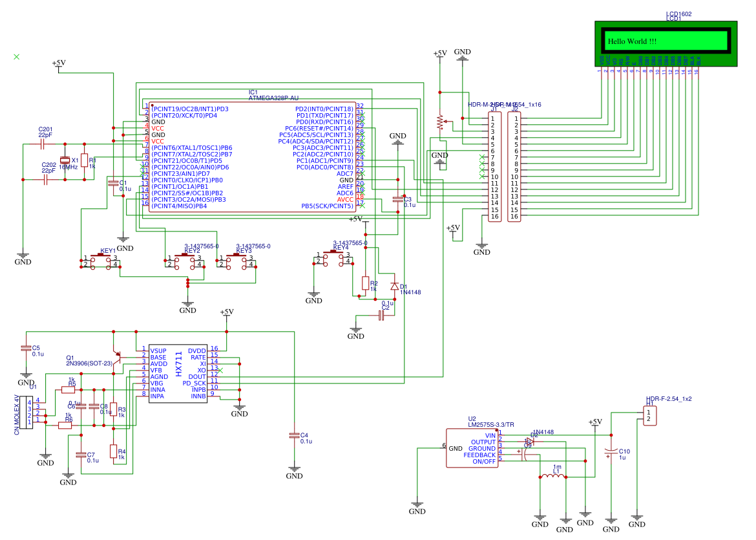Select resistor R6 symbol

point(65,425)
